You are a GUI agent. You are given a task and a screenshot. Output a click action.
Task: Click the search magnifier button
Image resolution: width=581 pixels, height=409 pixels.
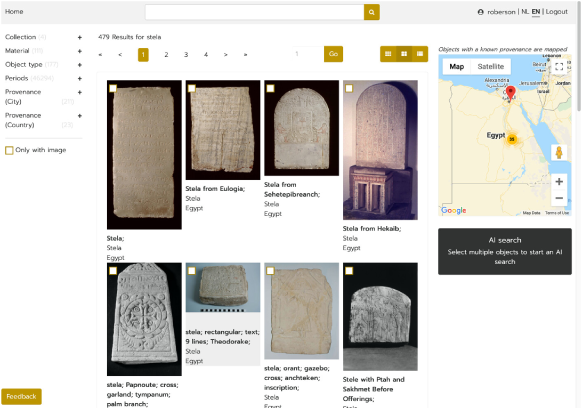(372, 12)
